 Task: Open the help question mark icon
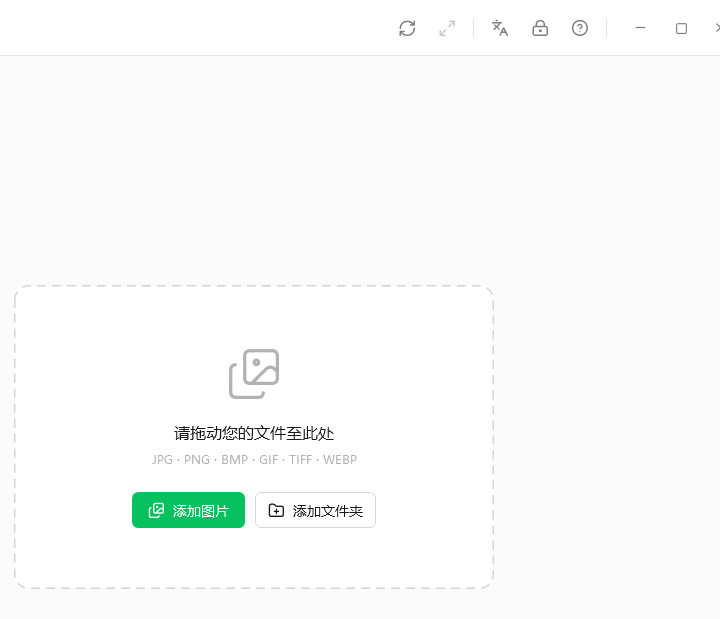[580, 28]
